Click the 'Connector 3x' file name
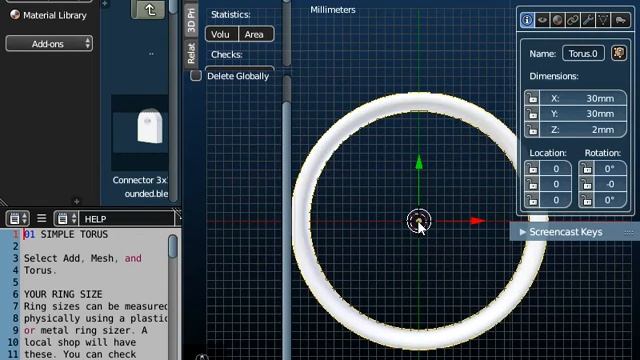The width and height of the screenshot is (640, 360). 140,180
